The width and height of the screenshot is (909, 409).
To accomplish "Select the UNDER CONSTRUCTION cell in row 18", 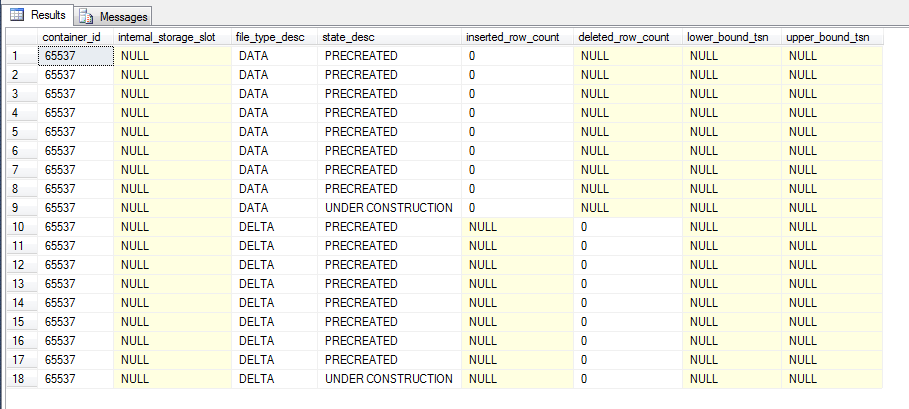I will pyautogui.click(x=388, y=378).
